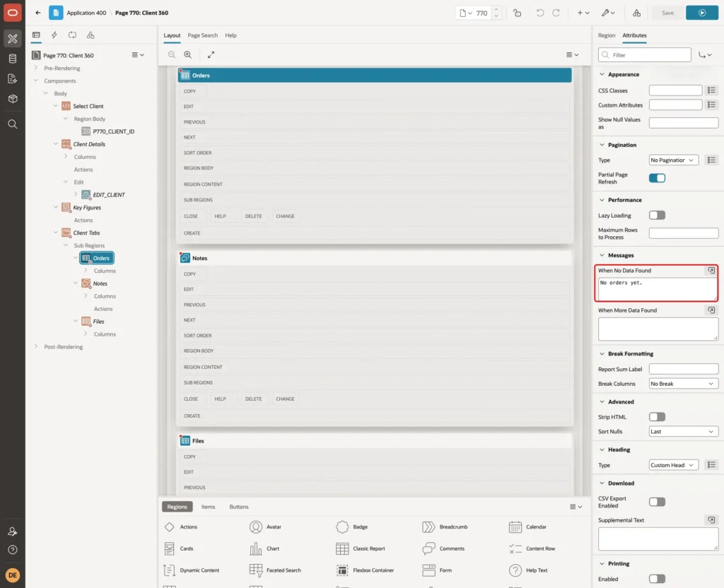Image resolution: width=724 pixels, height=588 pixels.
Task: Redo the last change
Action: coord(556,13)
